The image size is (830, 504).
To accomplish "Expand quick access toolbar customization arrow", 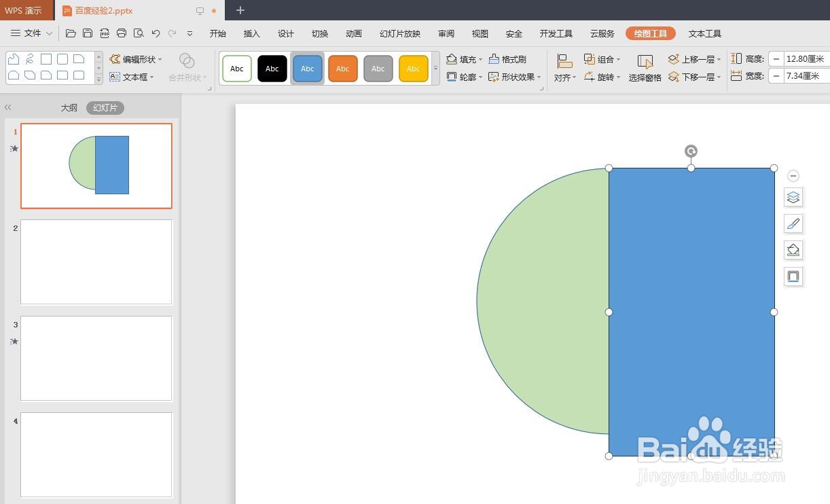I will (190, 33).
